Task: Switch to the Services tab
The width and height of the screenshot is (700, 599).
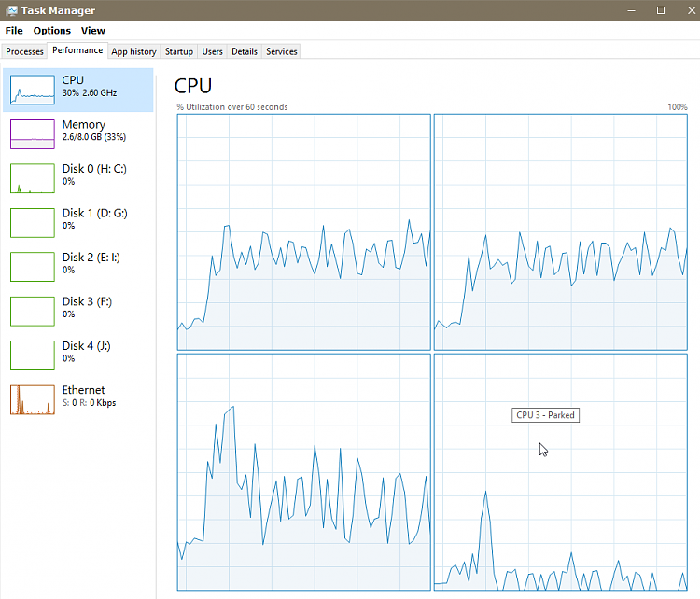Action: pos(281,51)
